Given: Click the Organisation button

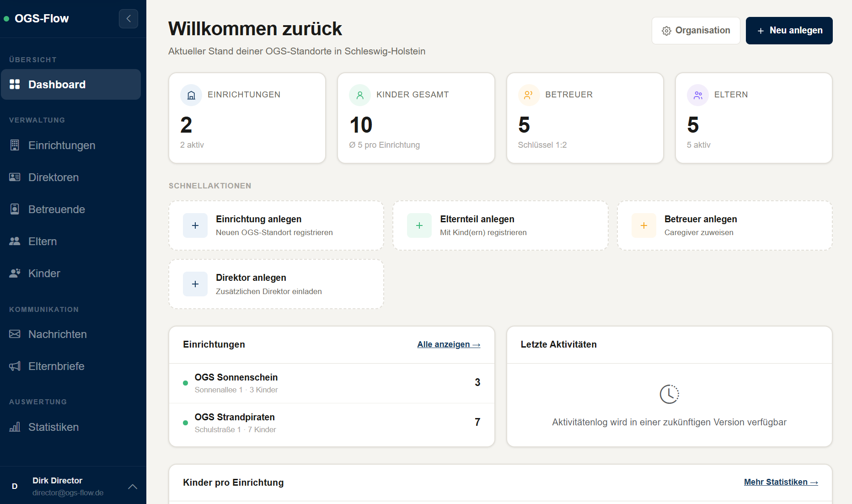Looking at the screenshot, I should coord(696,31).
